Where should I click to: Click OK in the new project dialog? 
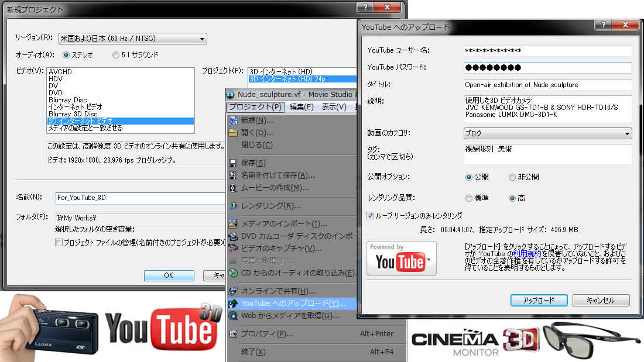(169, 275)
